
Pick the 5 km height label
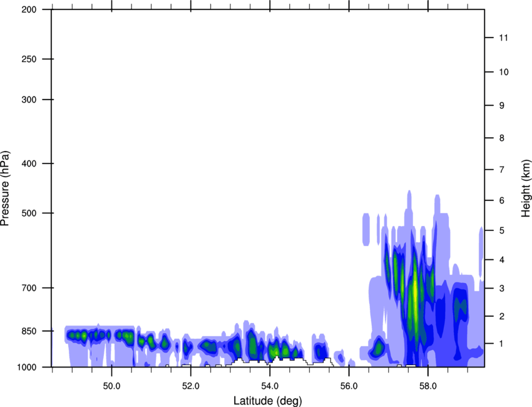[x=502, y=230]
